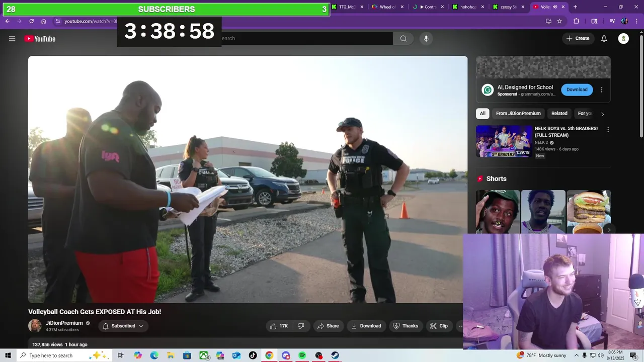Screen dimensions: 644x362
Task: Launch Microsoft Edge from the taskbar
Action: pyautogui.click(x=154, y=355)
